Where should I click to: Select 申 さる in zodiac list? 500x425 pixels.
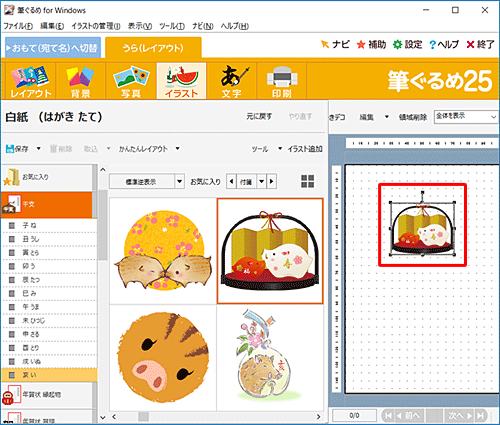(49, 334)
